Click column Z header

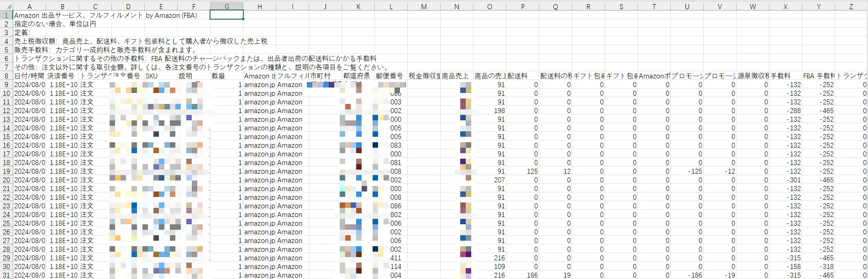(851, 6)
